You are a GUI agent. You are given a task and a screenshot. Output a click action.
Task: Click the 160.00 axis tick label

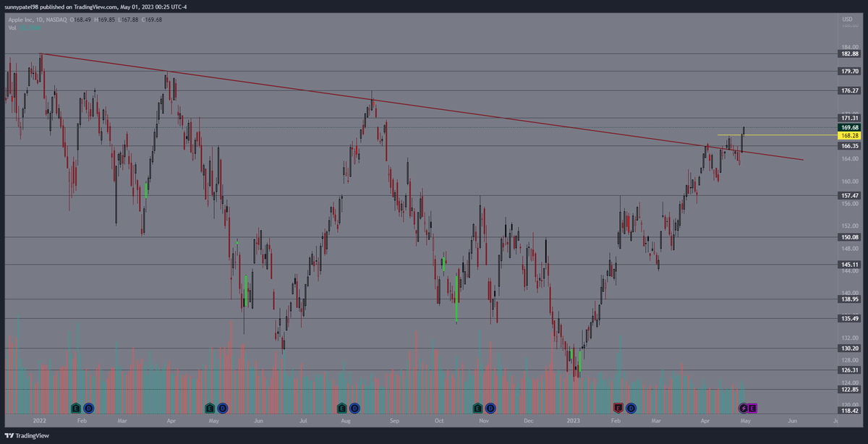849,181
